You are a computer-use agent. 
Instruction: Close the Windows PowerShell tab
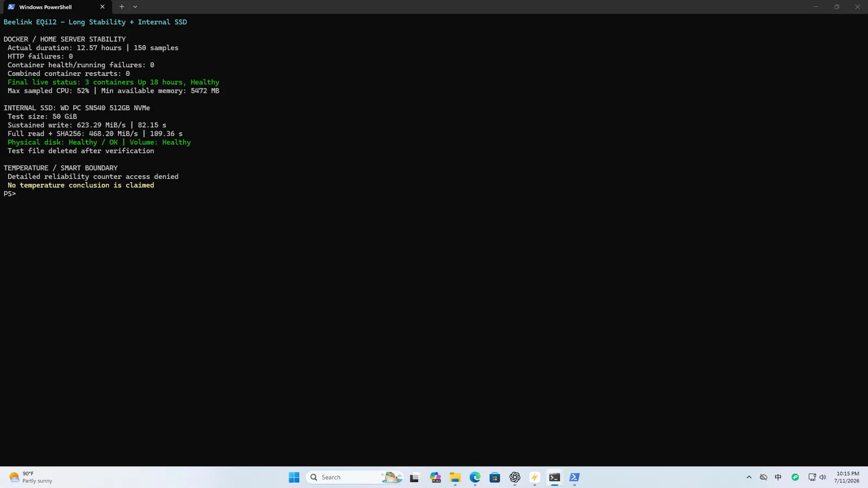[x=102, y=7]
